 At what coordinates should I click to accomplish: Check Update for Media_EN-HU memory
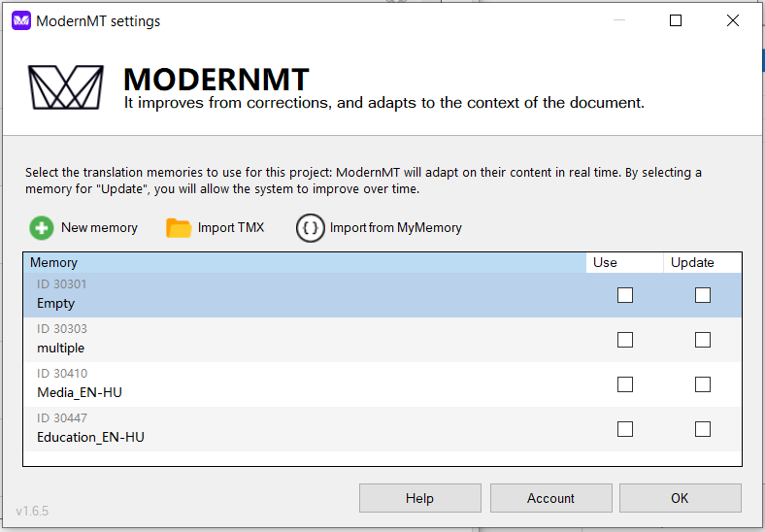[x=703, y=384]
